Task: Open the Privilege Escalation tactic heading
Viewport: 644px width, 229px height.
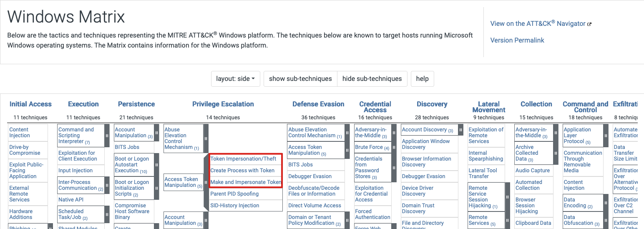Action: pyautogui.click(x=223, y=104)
